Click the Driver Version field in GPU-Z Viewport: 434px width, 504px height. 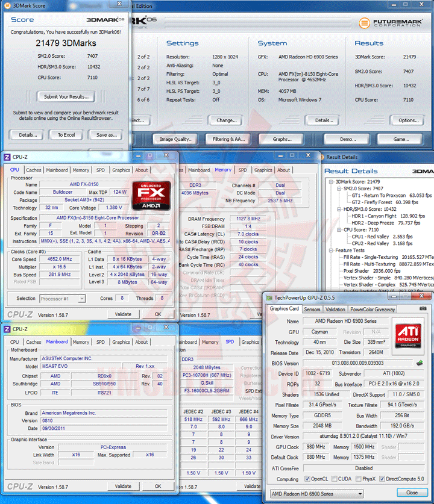point(363,436)
